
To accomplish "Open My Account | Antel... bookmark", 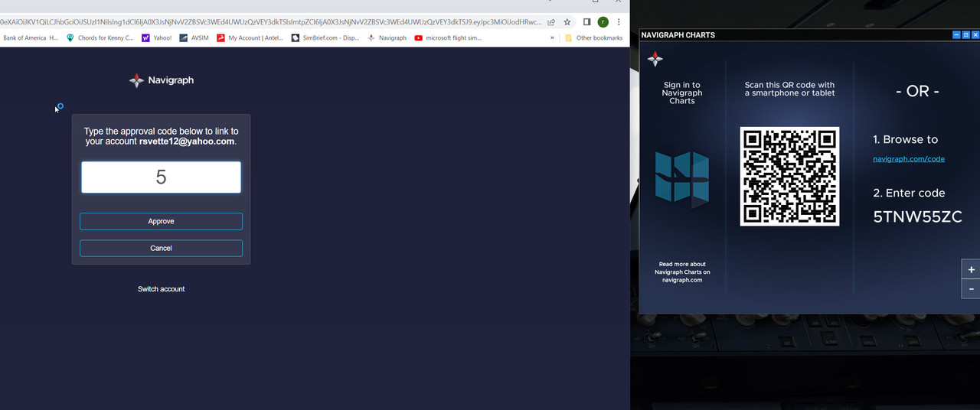I will (250, 37).
